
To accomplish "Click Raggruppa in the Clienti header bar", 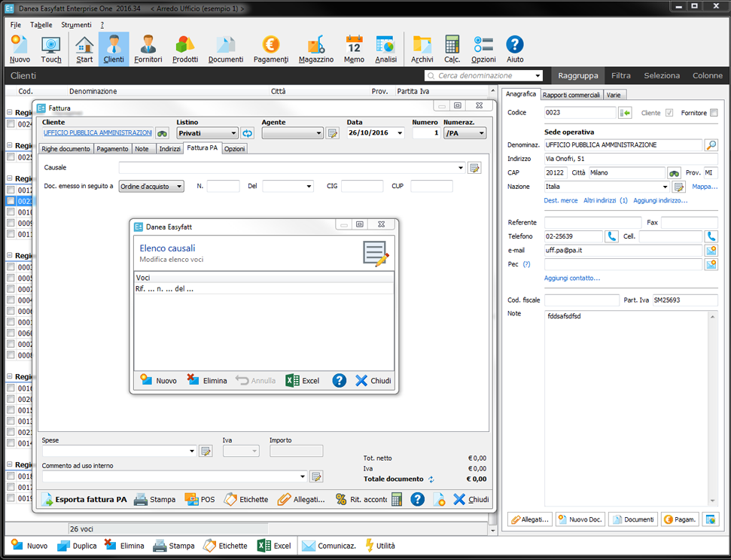I will click(577, 75).
